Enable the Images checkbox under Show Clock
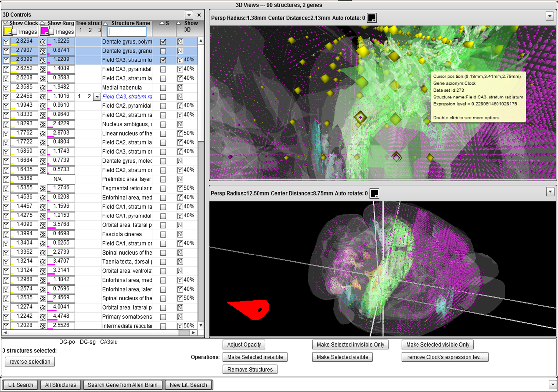 tap(15, 32)
